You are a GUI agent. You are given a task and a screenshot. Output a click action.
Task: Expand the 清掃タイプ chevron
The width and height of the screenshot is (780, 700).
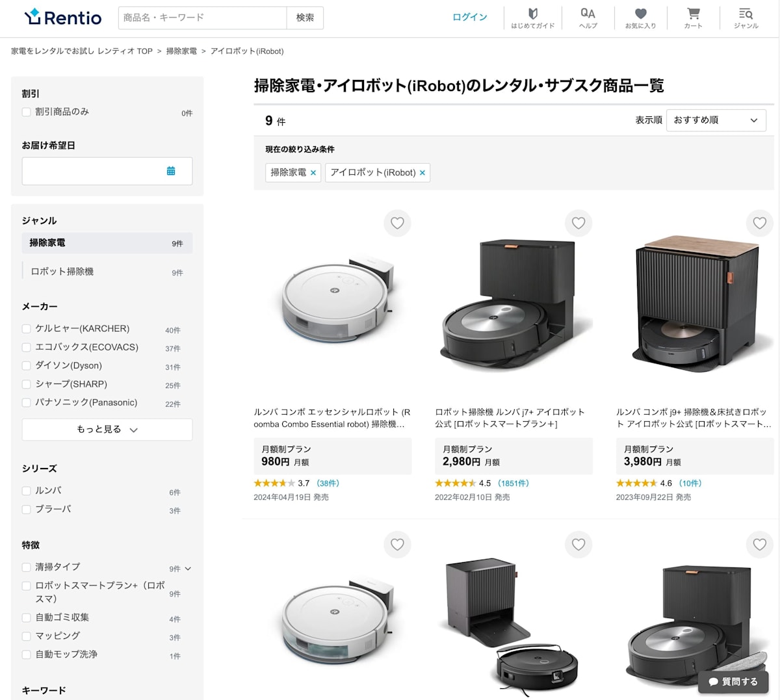[188, 569]
